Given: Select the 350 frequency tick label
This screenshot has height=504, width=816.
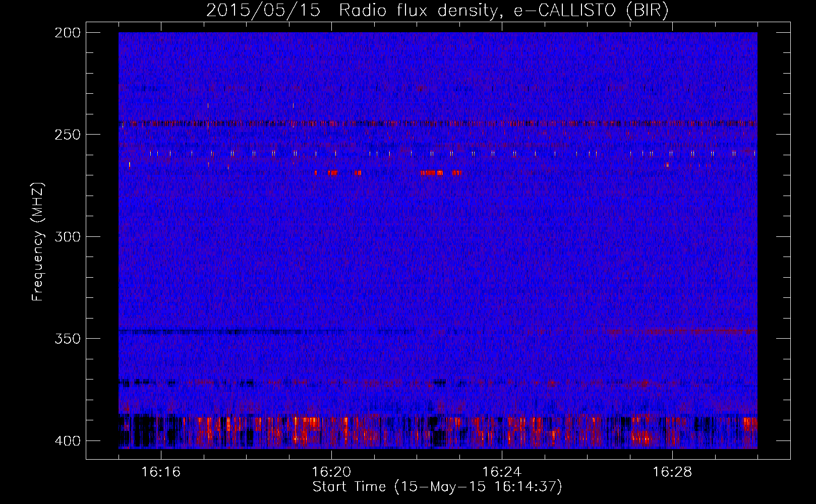Looking at the screenshot, I should pyautogui.click(x=68, y=339).
